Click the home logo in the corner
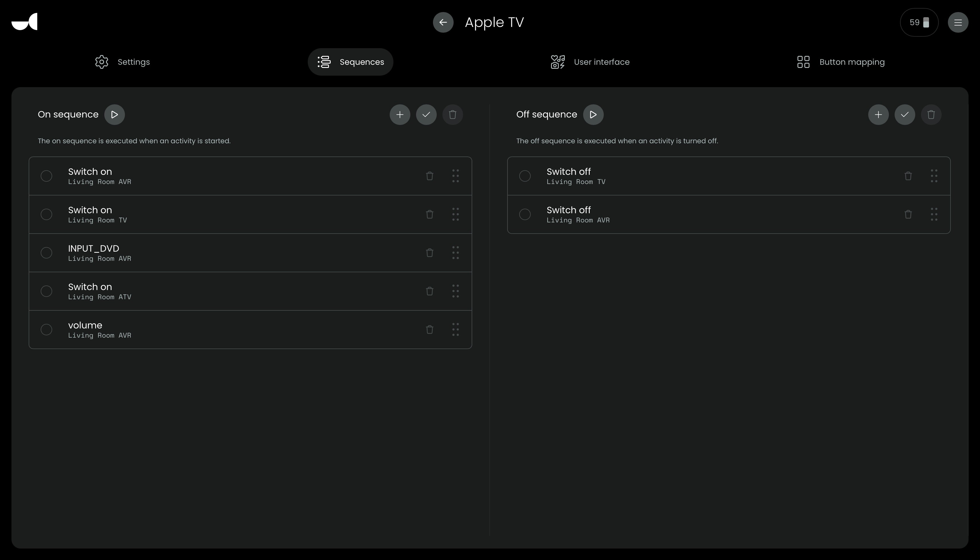The width and height of the screenshot is (980, 560). point(25,21)
